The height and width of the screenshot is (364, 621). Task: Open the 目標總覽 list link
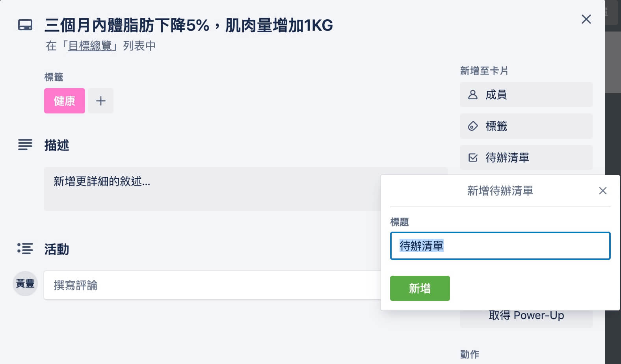pyautogui.click(x=90, y=46)
